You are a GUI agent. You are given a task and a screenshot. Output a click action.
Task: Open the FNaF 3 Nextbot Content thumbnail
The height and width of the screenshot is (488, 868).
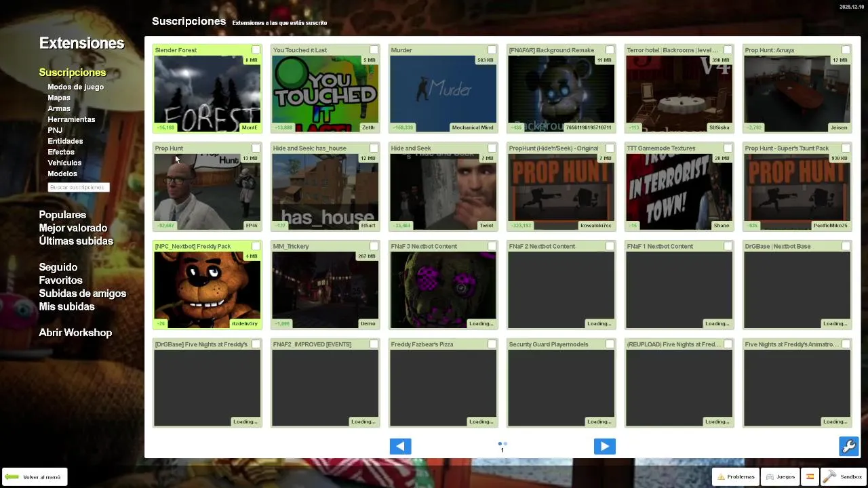443,290
